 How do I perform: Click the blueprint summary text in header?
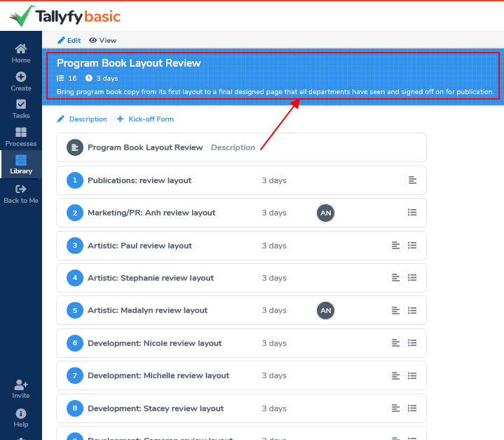[275, 92]
